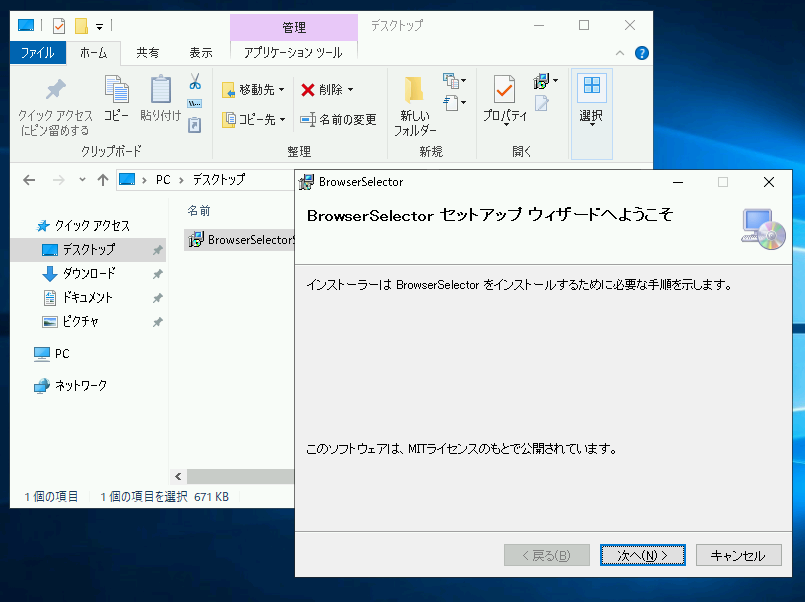Select クイック アクセス in navigation pane
The height and width of the screenshot is (602, 805).
[84, 226]
